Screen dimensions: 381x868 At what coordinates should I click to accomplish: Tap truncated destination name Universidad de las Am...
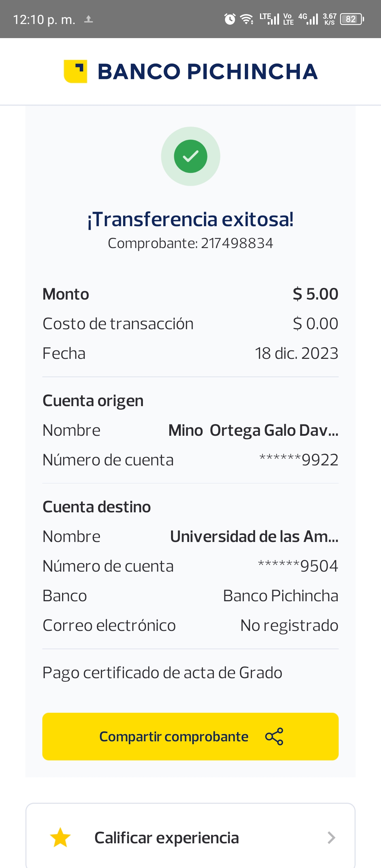point(254,536)
